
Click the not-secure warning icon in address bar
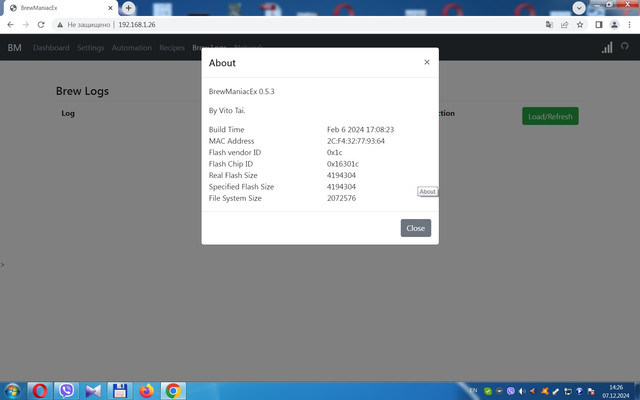tap(60, 25)
